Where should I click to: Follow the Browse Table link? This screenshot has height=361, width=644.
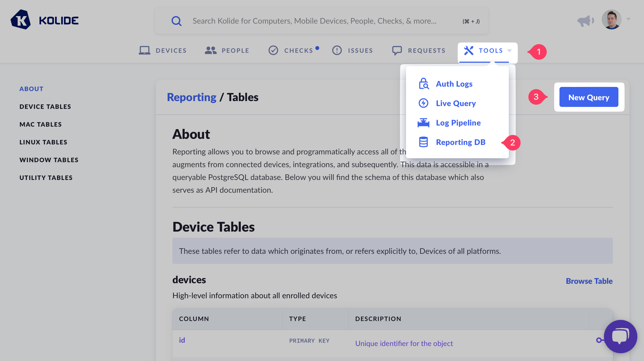click(589, 281)
